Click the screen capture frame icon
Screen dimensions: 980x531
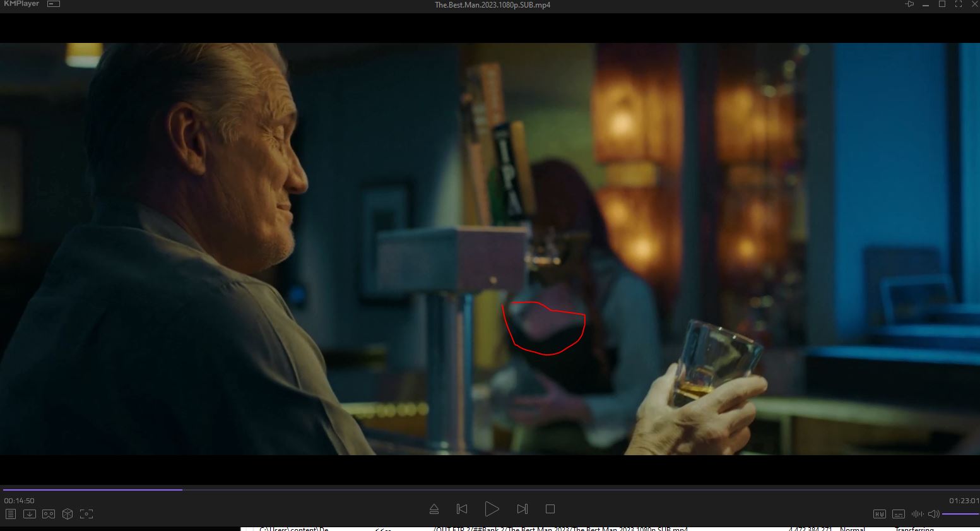(x=86, y=514)
